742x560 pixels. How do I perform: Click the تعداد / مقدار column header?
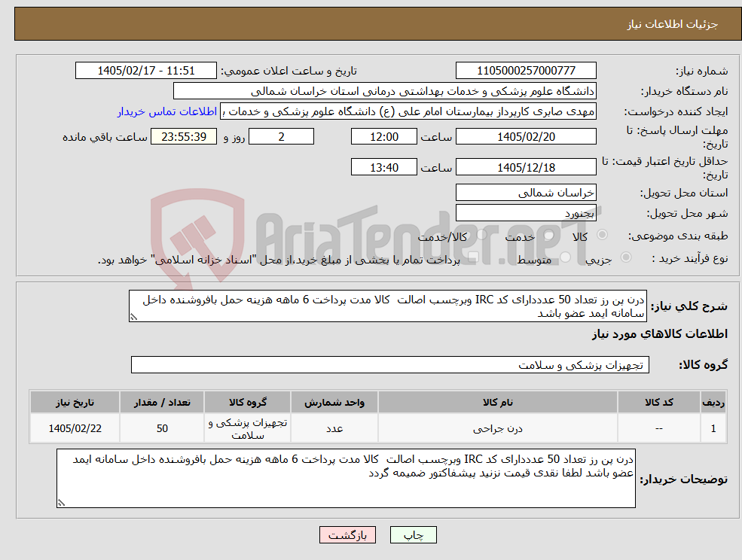(x=162, y=402)
